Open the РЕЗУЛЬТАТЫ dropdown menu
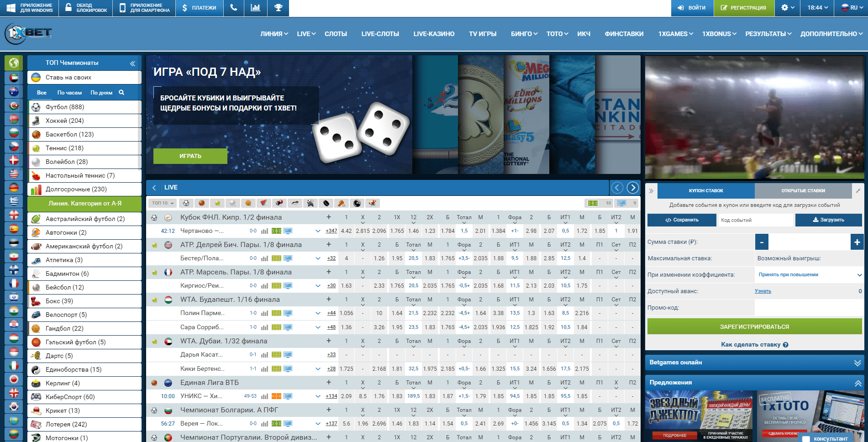 click(x=768, y=34)
